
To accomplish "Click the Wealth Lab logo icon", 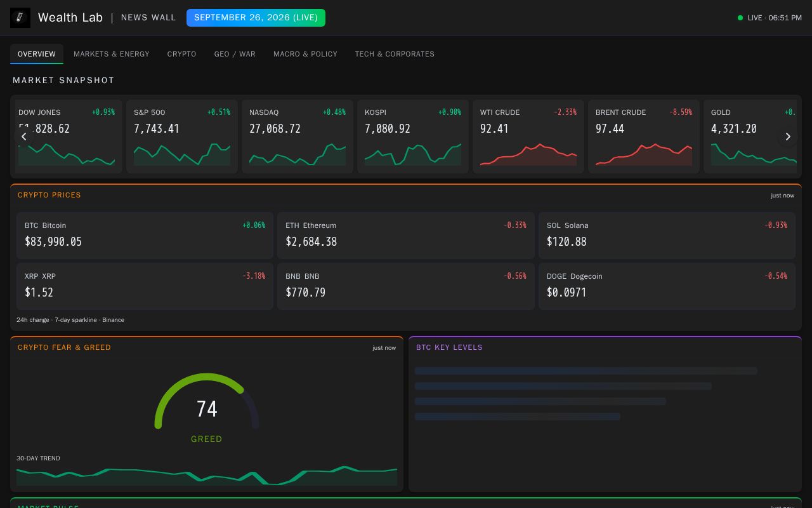I will pos(20,18).
